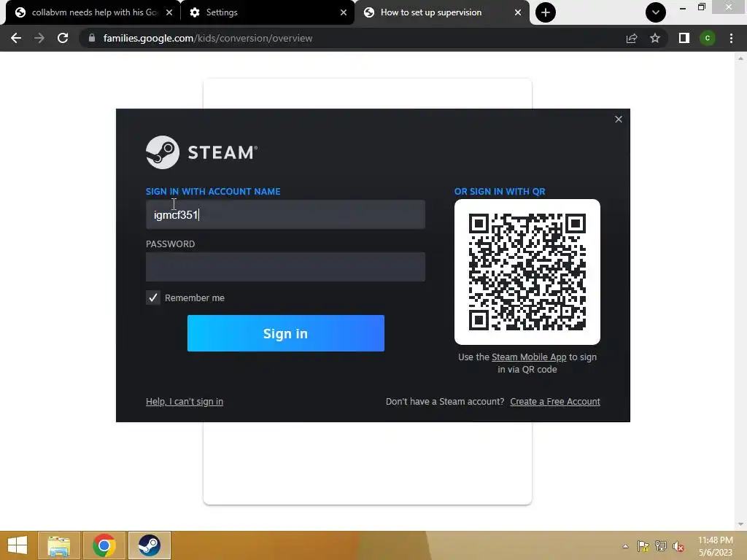Screen dimensions: 747x560
Task: Click the OR SIGN IN WITH QR label
Action: click(x=500, y=192)
